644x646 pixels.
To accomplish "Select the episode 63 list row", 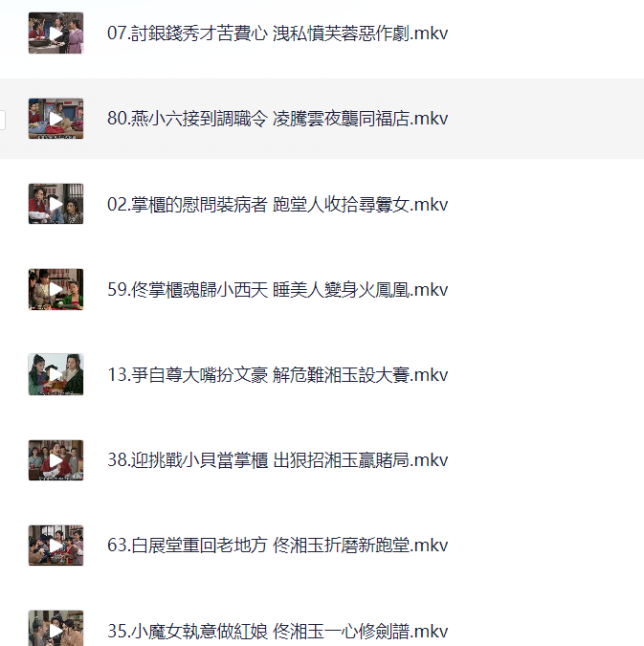I will click(322, 546).
